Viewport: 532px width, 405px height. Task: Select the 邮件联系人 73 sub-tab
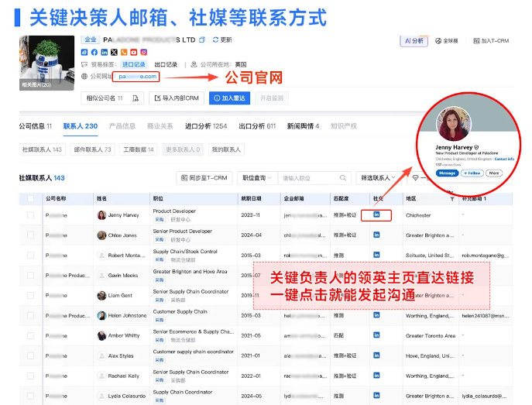pos(92,149)
